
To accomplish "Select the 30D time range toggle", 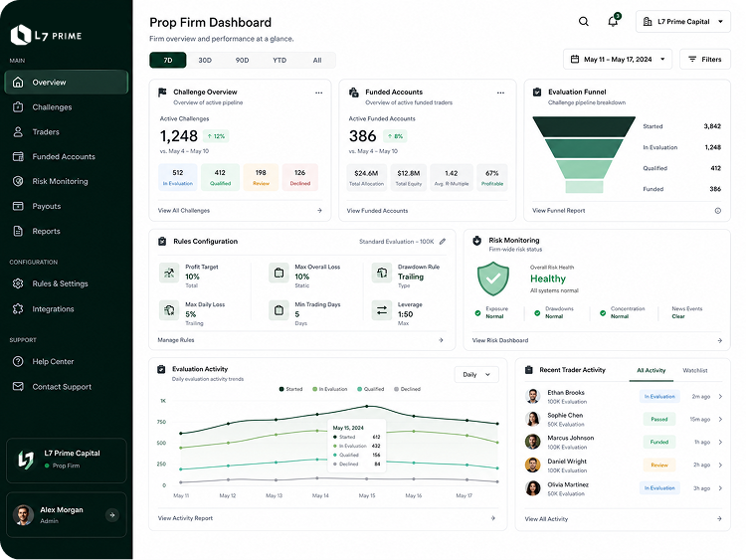I will tap(205, 61).
